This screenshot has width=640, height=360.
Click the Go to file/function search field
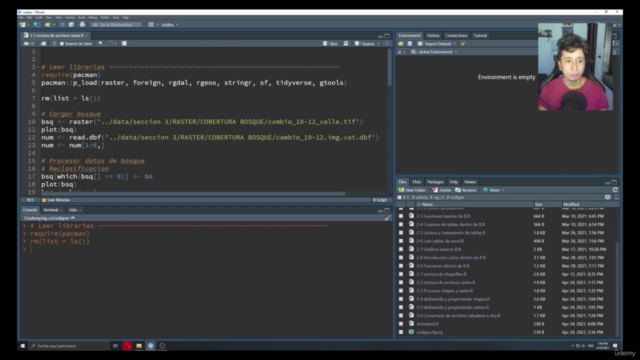click(x=116, y=25)
